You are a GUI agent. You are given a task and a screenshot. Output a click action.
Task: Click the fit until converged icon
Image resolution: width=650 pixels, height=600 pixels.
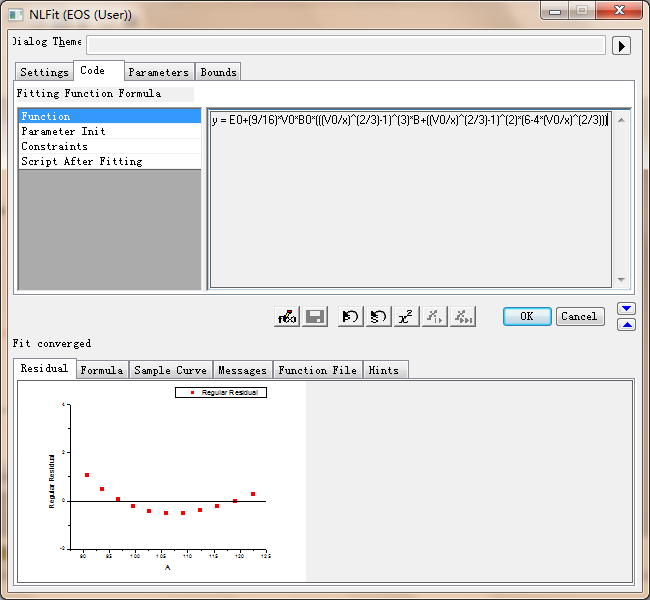(x=463, y=317)
